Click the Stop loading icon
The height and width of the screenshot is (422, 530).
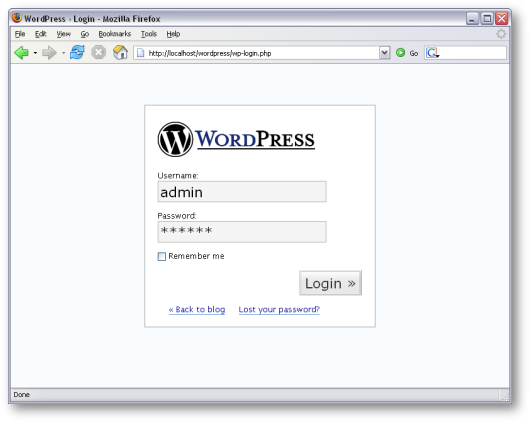99,53
